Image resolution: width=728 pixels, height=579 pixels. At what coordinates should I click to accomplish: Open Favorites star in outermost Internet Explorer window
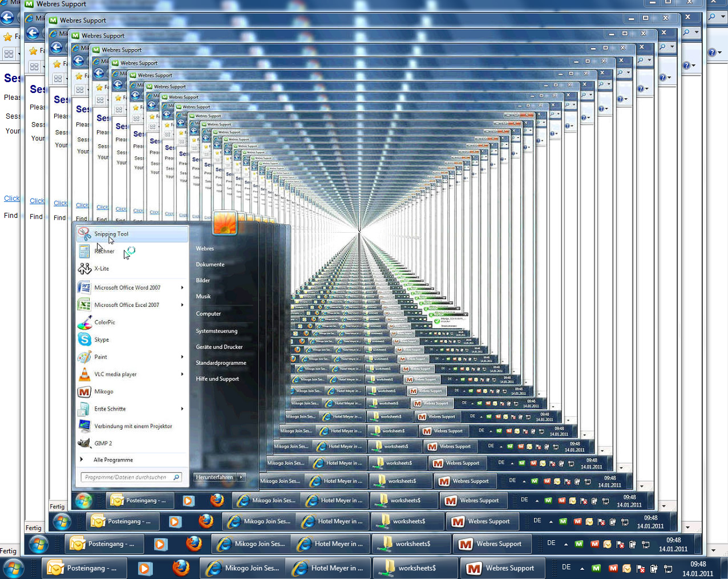point(7,37)
